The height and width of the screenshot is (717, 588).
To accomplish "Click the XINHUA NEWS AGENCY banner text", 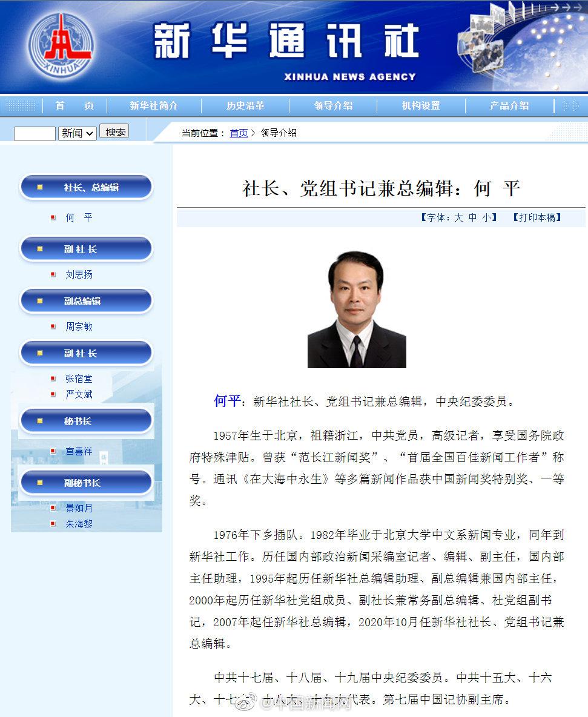I will (x=350, y=77).
